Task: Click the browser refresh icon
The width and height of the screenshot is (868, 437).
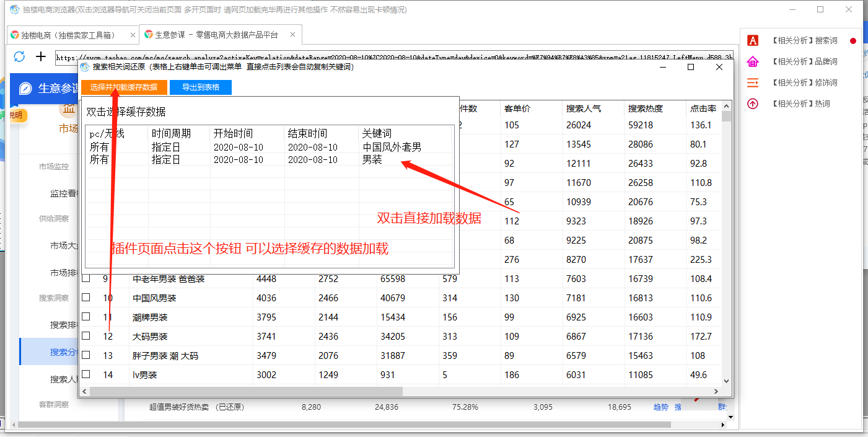Action: click(x=19, y=57)
